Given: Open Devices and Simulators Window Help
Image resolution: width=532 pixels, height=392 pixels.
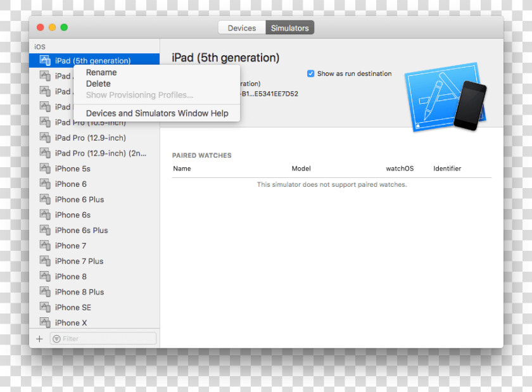Looking at the screenshot, I should pos(157,113).
